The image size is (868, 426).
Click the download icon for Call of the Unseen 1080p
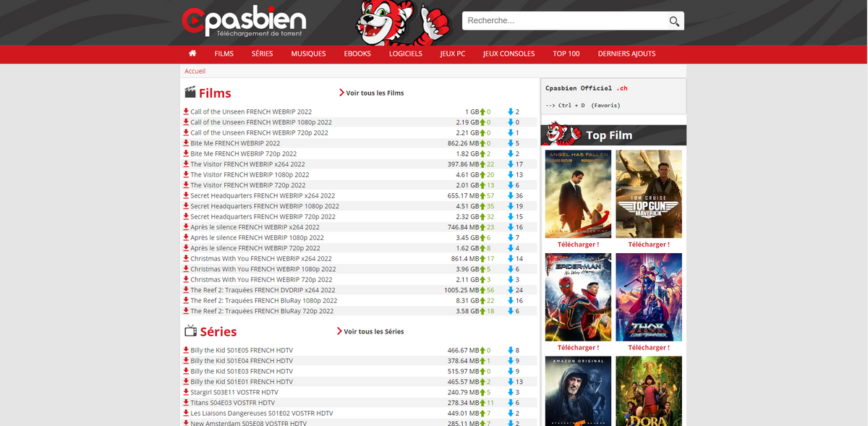tap(186, 122)
